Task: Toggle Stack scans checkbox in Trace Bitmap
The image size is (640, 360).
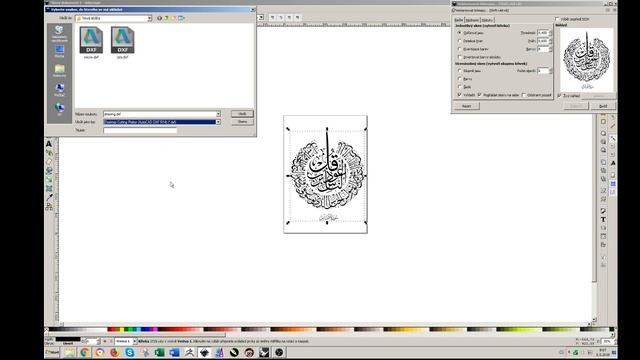Action: [480, 95]
